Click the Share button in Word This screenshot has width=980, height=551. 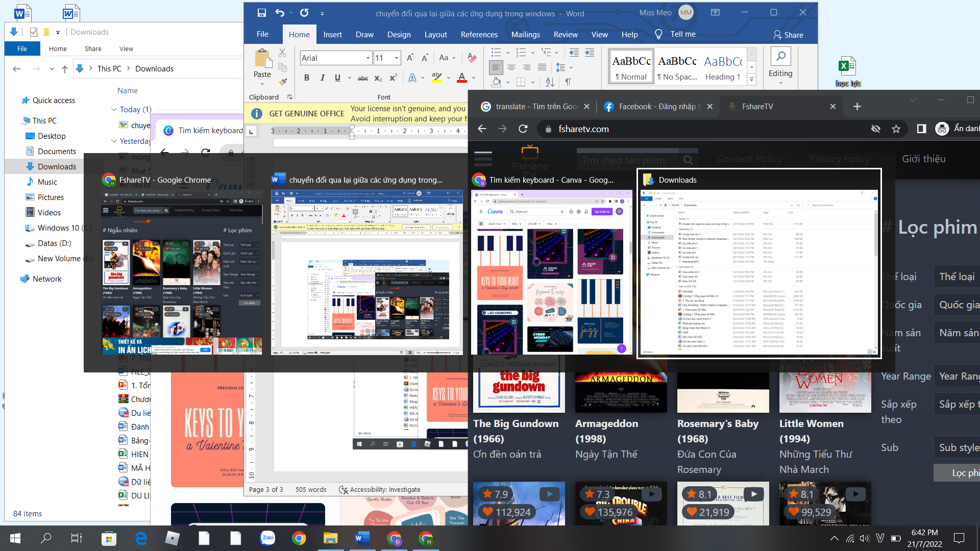click(x=788, y=35)
